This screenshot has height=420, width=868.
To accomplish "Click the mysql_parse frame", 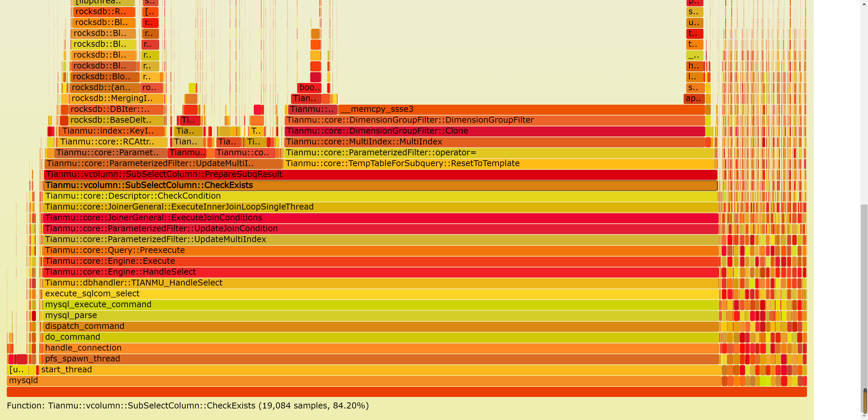I will point(381,316).
